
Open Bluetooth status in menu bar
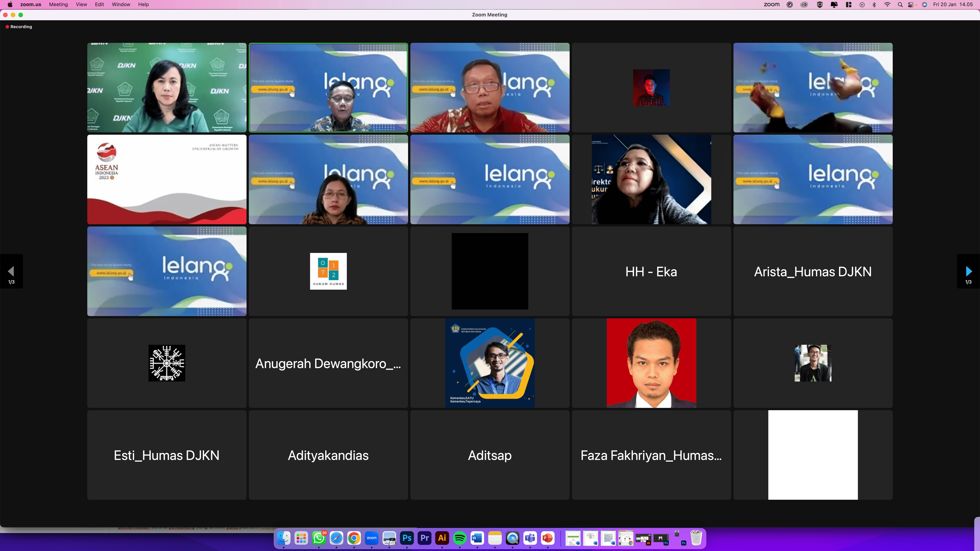pos(874,5)
